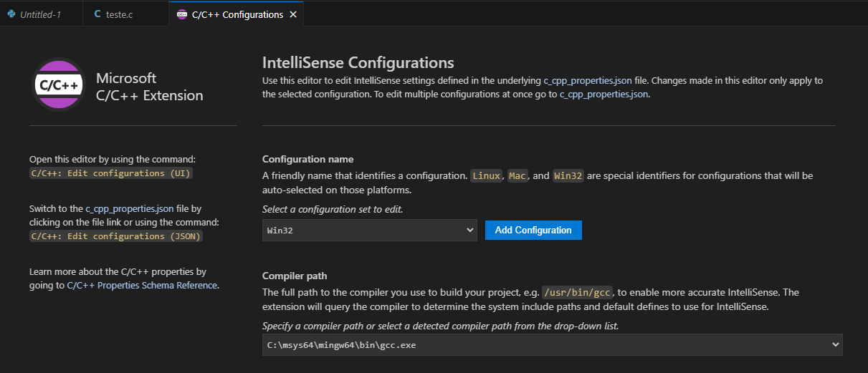The width and height of the screenshot is (868, 373).
Task: Click the Microsoft C/C++ Extension logo
Action: point(59,85)
